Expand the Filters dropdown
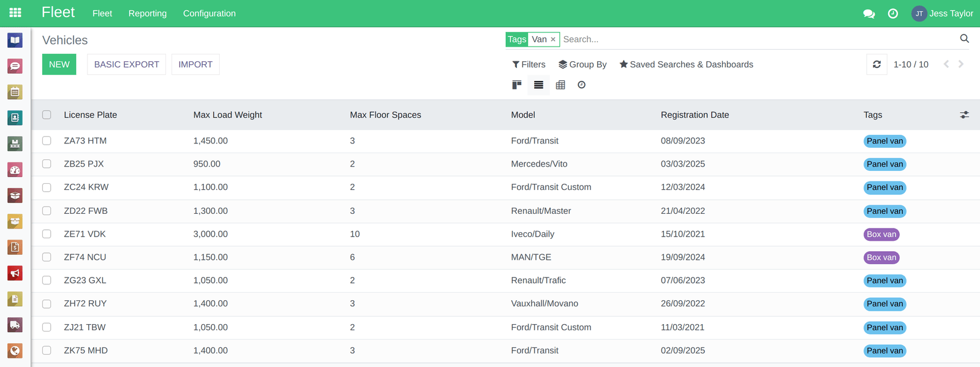Viewport: 980px width, 367px height. (529, 64)
